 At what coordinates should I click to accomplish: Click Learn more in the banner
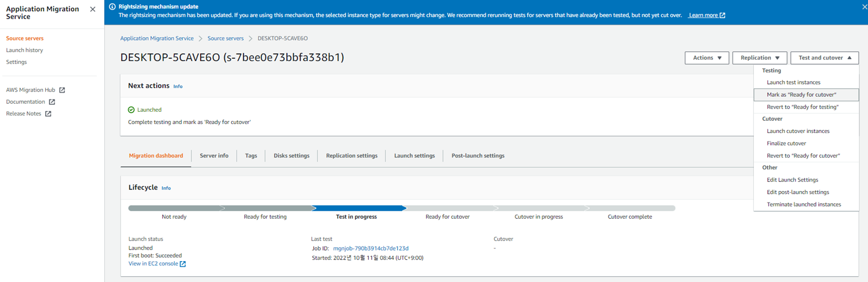[x=703, y=15]
